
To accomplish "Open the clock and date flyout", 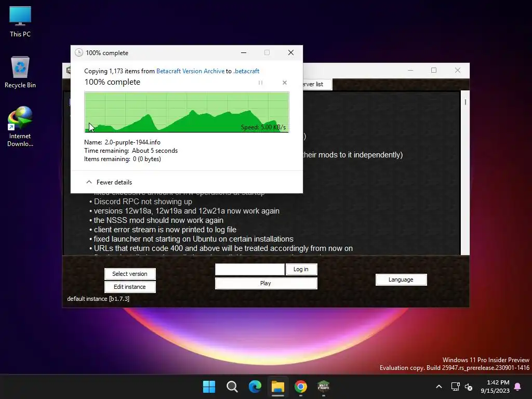I will pos(495,387).
